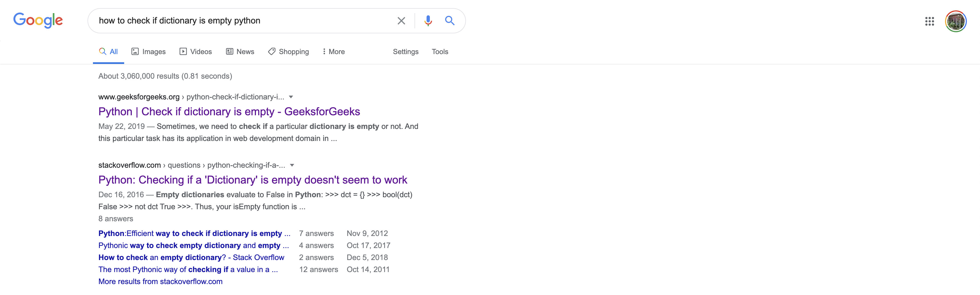Switch to the Images tab
980x295 pixels.
coord(148,52)
